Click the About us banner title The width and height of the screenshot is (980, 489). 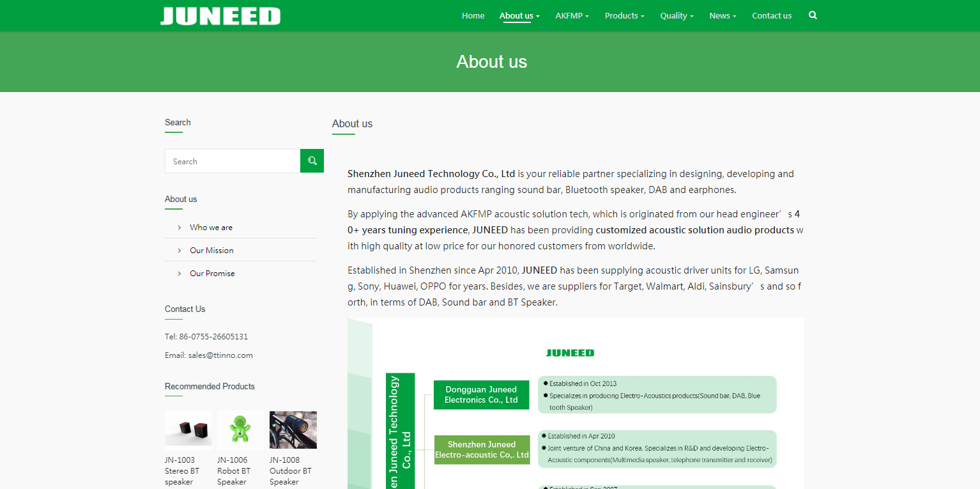pyautogui.click(x=492, y=61)
